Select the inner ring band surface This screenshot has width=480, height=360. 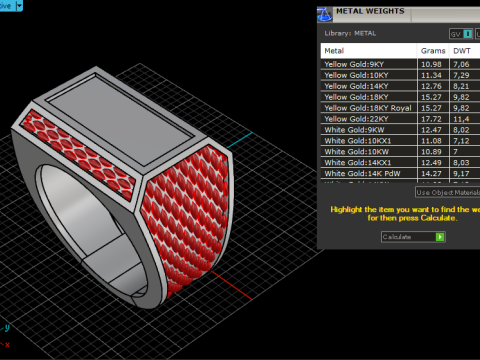point(87,217)
